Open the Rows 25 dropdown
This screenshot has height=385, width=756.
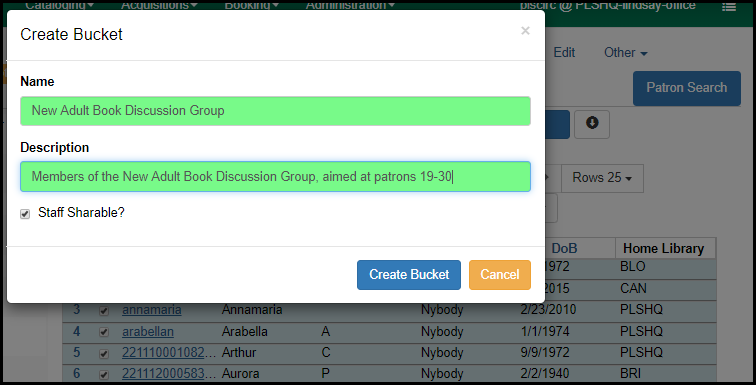point(602,178)
